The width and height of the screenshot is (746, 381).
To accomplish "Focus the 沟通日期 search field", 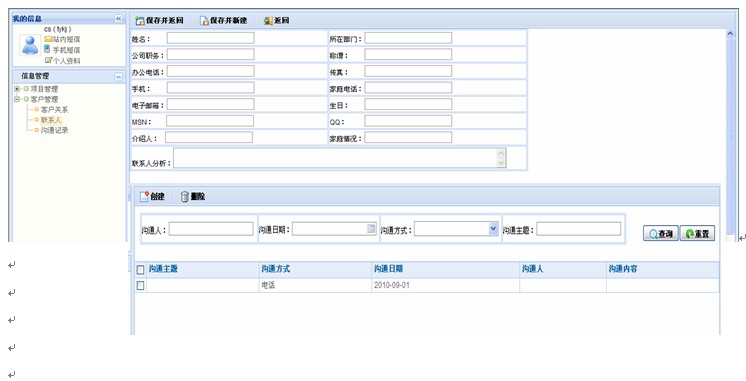I will pyautogui.click(x=334, y=229).
